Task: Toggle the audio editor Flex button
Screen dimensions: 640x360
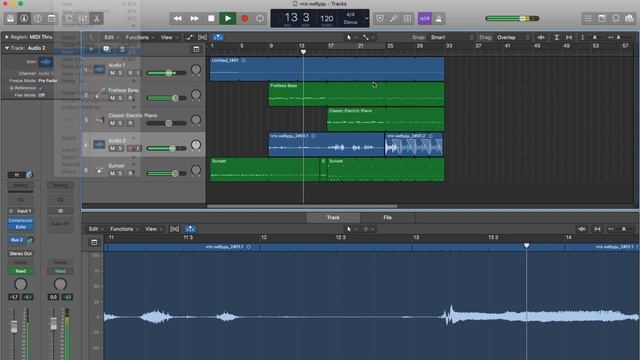Action: 174,229
